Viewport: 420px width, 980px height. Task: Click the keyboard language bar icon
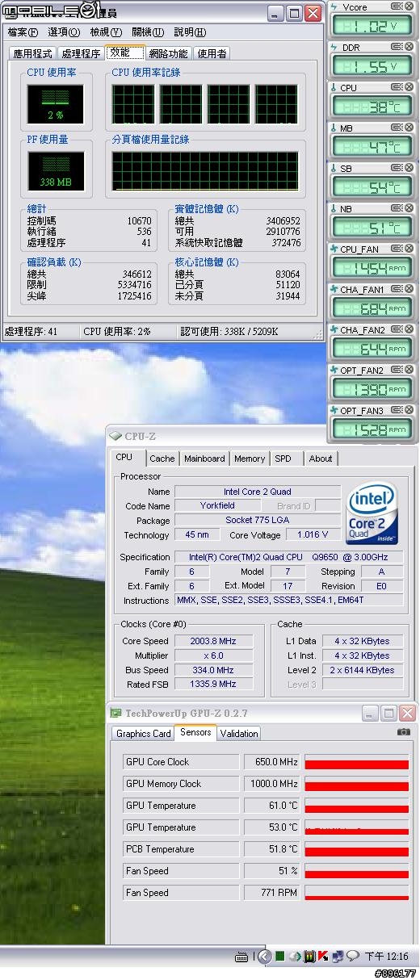click(x=241, y=957)
